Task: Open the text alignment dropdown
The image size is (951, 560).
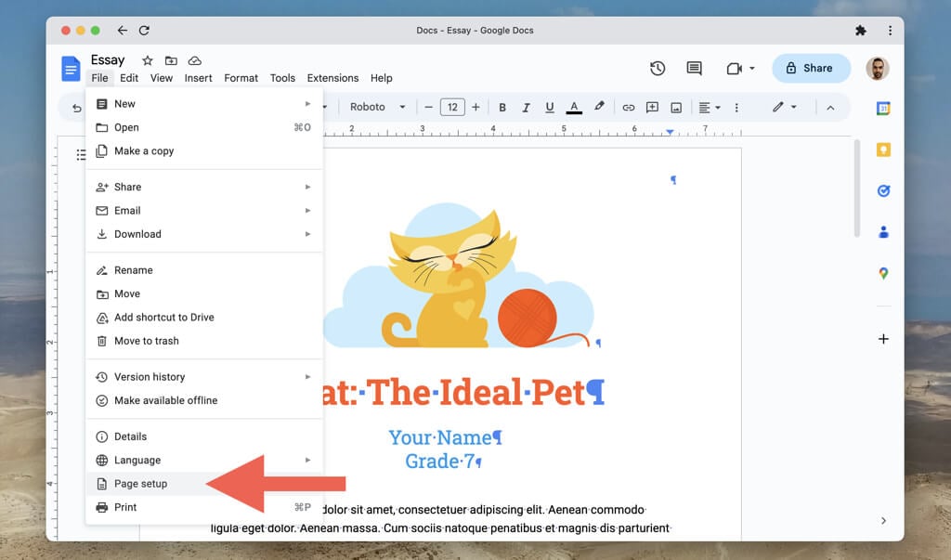Action: coord(712,108)
